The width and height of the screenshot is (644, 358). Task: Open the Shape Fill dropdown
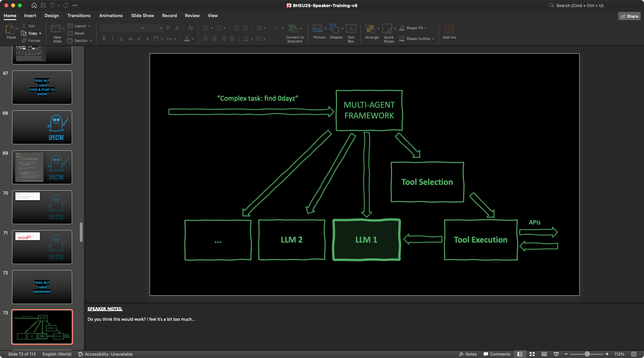[426, 28]
